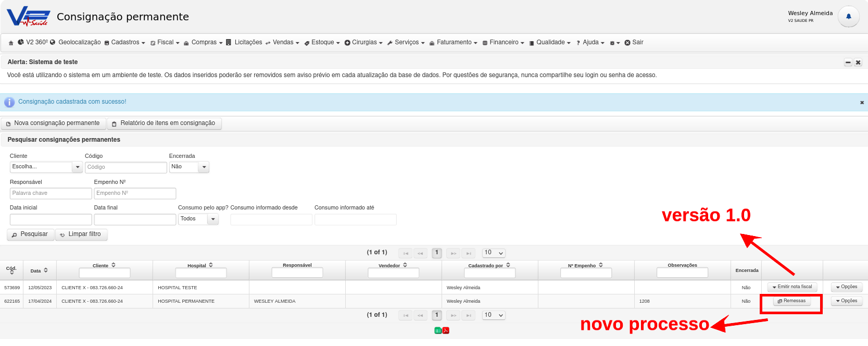The height and width of the screenshot is (346, 868).
Task: Close the success message with its x icon
Action: 862,103
